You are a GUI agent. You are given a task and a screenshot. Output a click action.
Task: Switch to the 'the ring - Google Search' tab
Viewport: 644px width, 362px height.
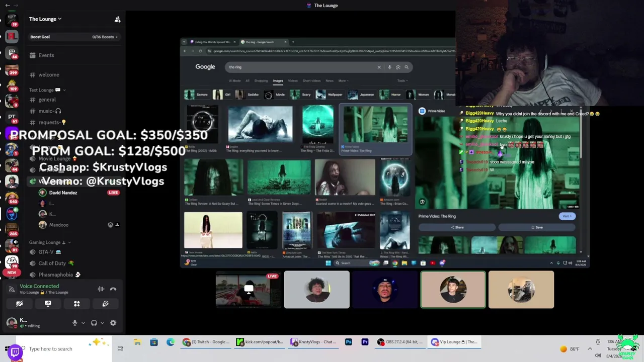click(x=263, y=42)
